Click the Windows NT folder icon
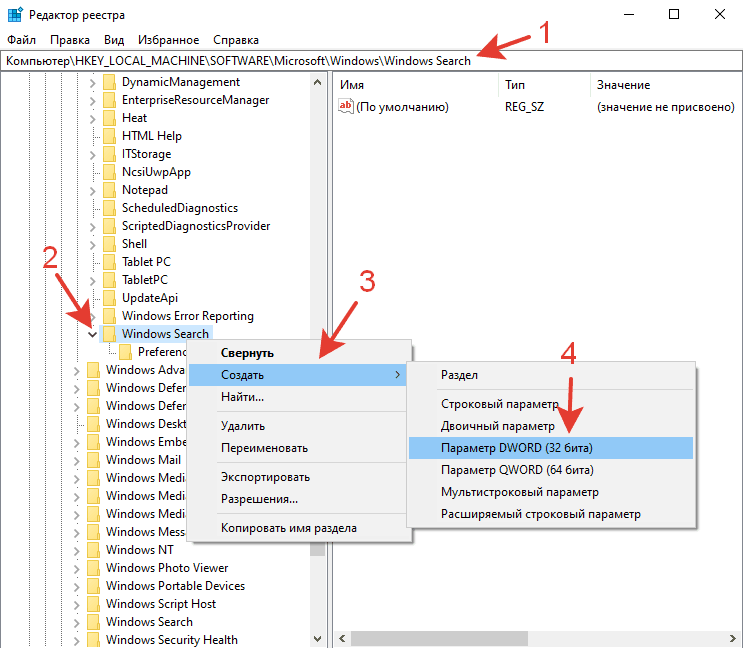The image size is (743, 648). (93, 550)
